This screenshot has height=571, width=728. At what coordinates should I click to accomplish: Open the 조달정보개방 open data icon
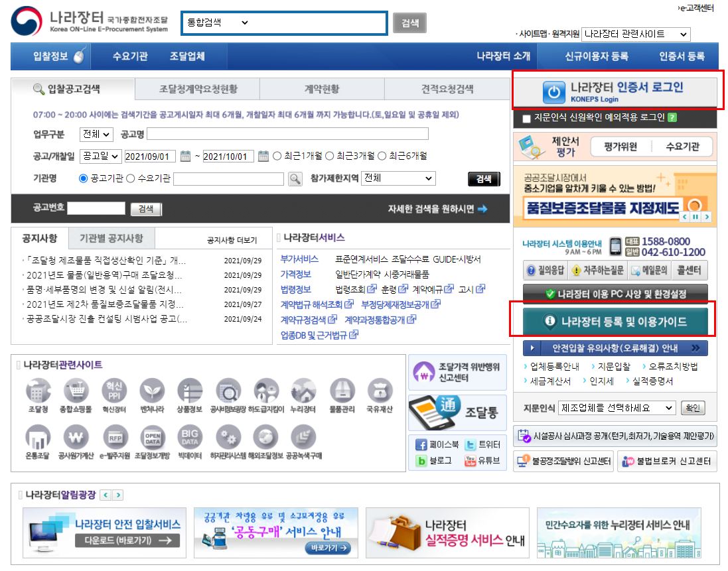point(152,437)
